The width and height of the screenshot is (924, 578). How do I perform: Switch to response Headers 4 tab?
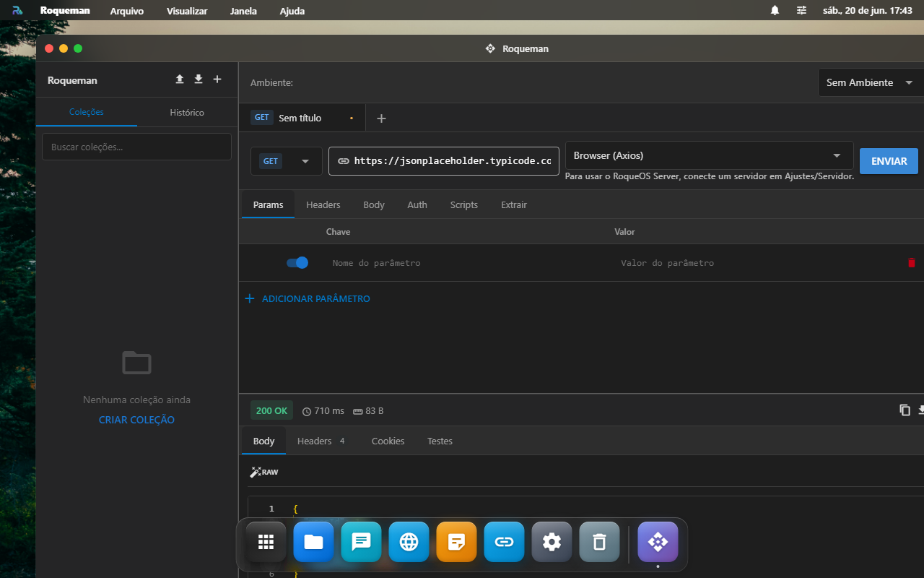click(x=321, y=441)
